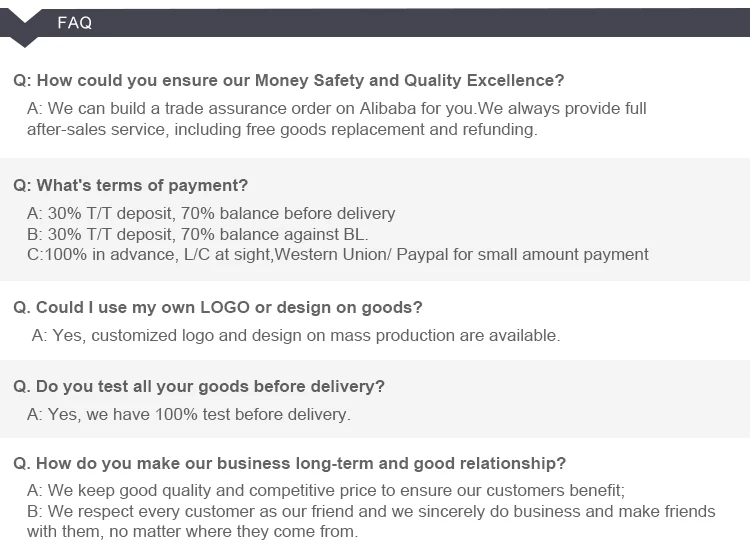Select the Money Safety and Quality Excellence question
This screenshot has width=750, height=558.
[x=288, y=80]
